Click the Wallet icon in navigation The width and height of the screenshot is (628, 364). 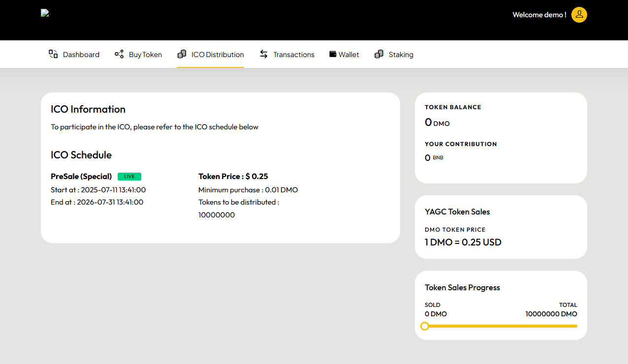[x=333, y=54]
